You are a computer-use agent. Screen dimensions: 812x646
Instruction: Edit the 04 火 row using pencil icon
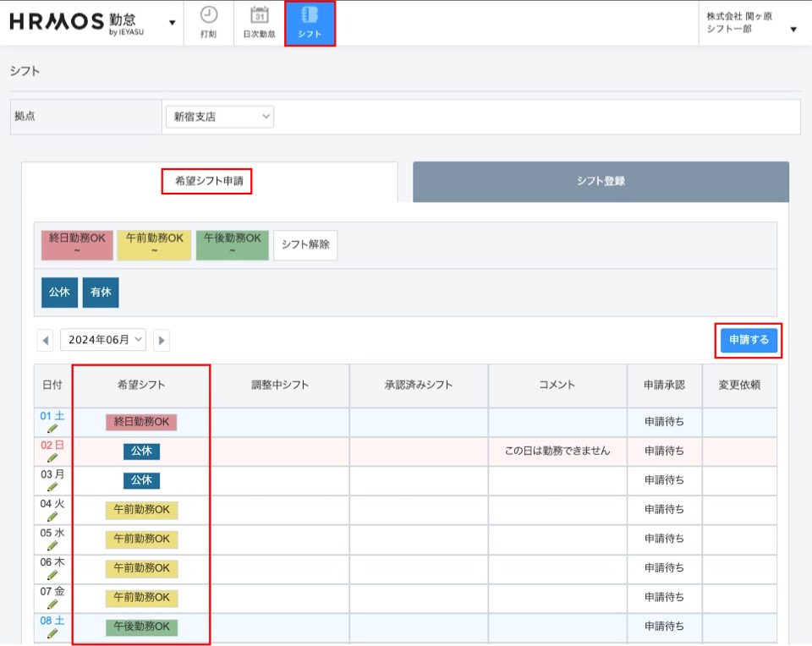(x=52, y=517)
